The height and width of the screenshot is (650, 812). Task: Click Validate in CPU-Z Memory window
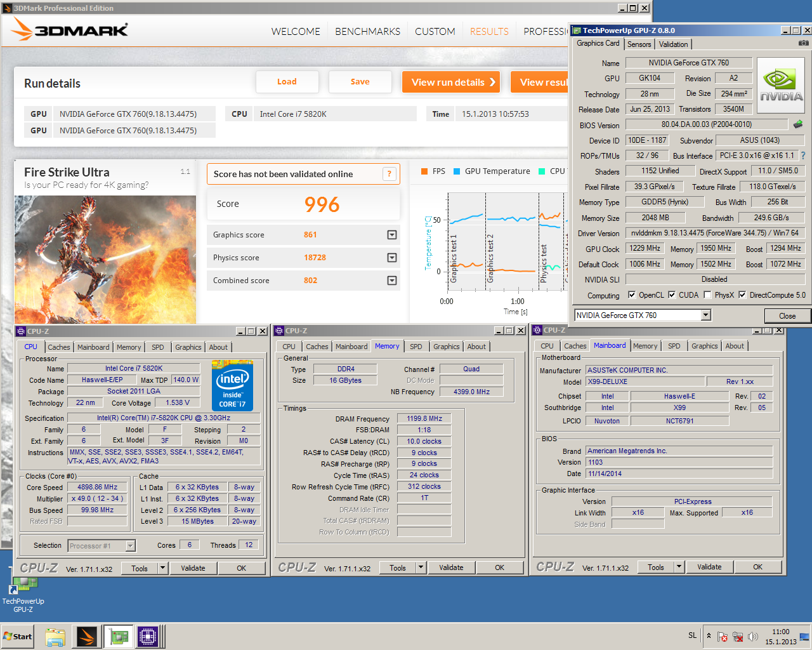click(x=451, y=567)
